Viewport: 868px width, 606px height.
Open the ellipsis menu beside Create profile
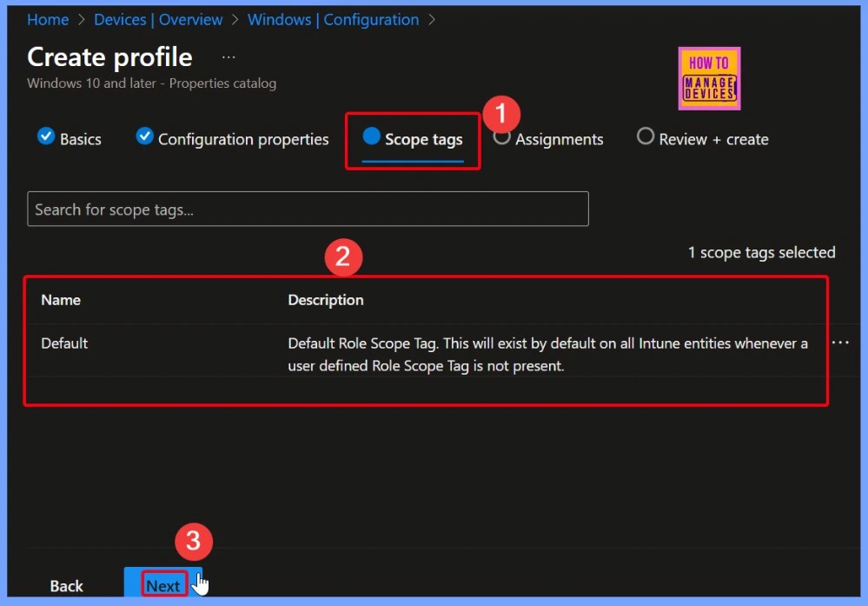229,57
